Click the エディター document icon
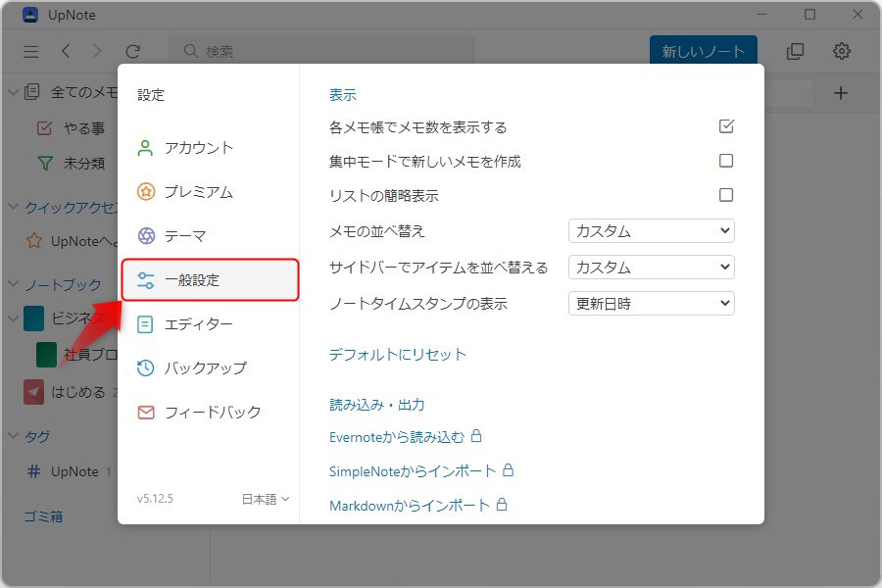Image resolution: width=882 pixels, height=588 pixels. click(145, 324)
